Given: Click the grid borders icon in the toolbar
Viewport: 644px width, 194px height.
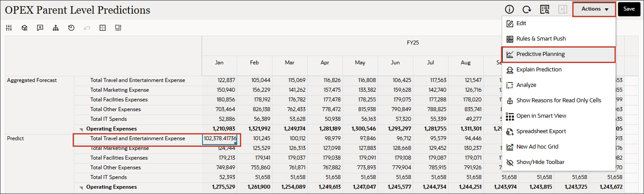Looking at the screenshot, I should tap(103, 28).
